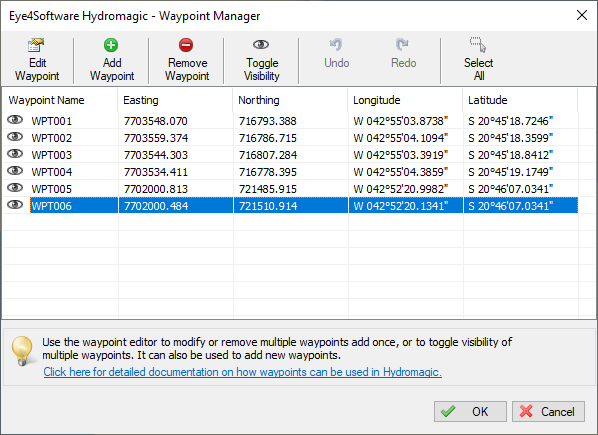Hide waypoint WPT003 using its eye icon
The height and width of the screenshot is (435, 598).
coord(15,154)
